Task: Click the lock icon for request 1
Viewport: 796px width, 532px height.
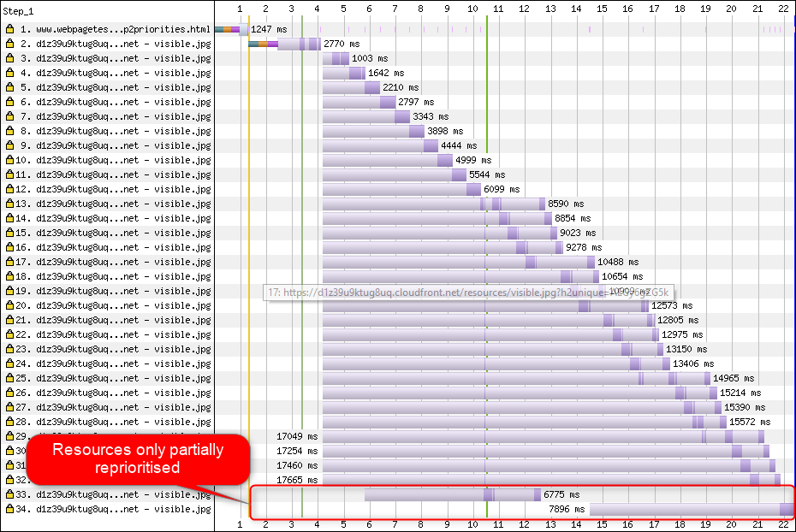Action: [x=9, y=29]
